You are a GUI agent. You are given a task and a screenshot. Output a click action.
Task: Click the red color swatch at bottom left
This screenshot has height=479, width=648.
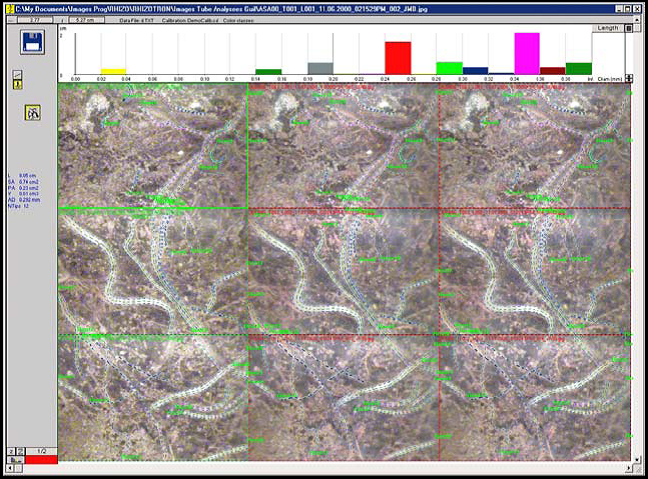click(x=39, y=461)
